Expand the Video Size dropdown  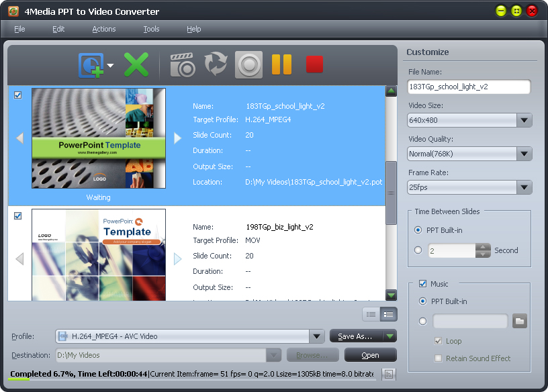tap(524, 120)
